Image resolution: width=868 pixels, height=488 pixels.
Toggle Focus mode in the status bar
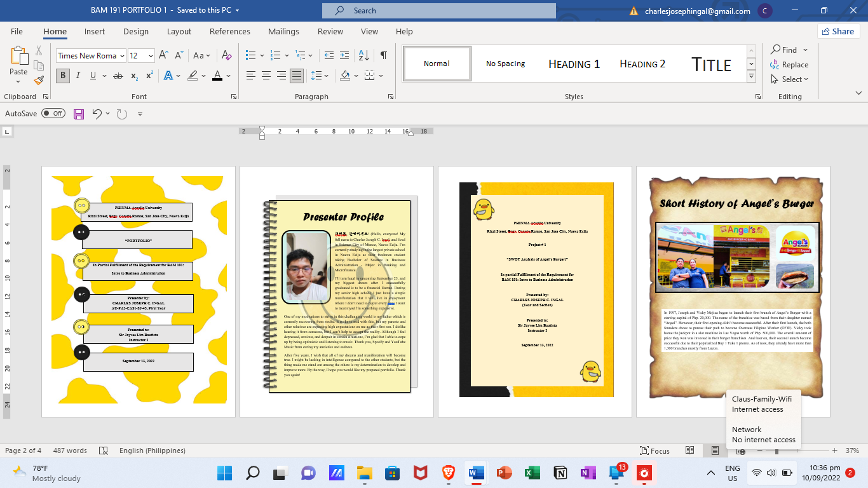[654, 451]
